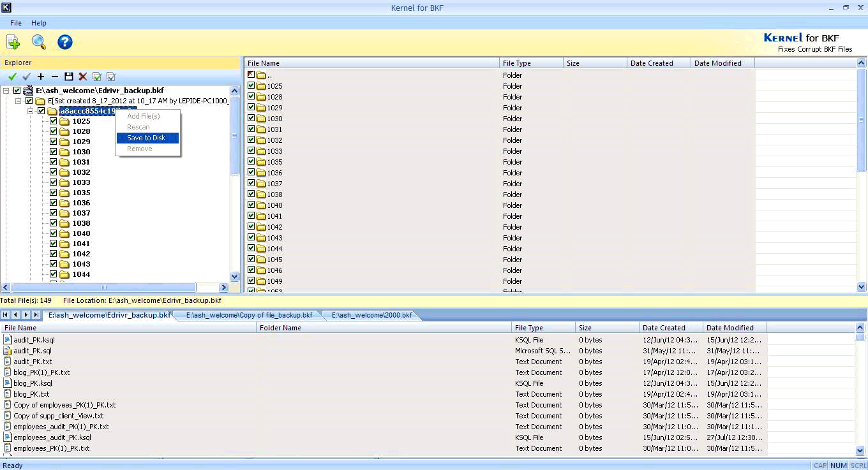Collapse the Edrivr_backup.bkf tree node

6,90
